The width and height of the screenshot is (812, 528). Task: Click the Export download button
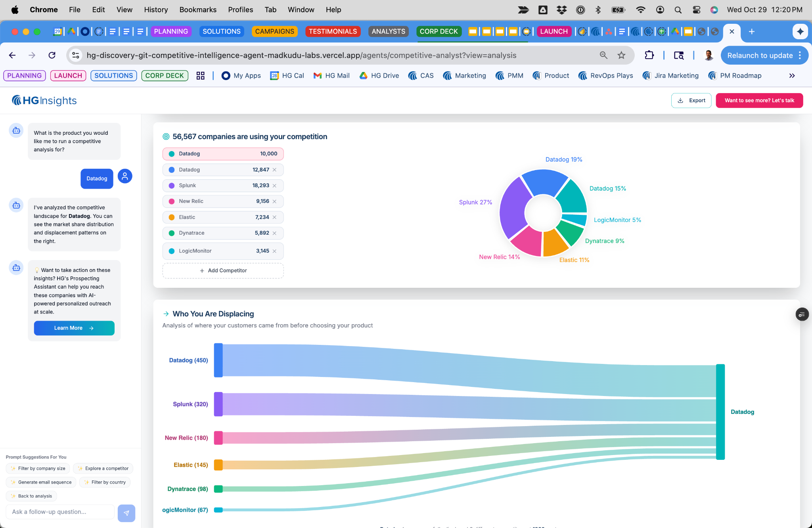(691, 100)
